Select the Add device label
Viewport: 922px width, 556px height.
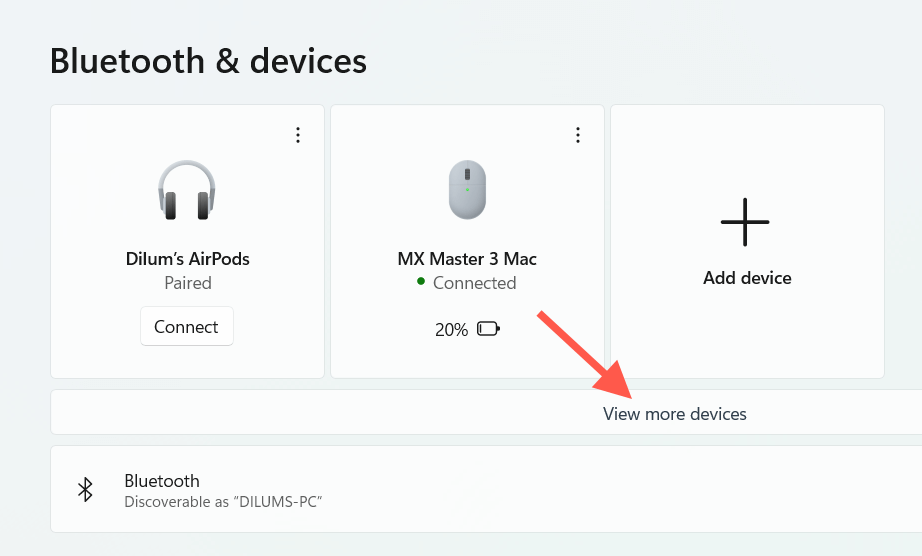pos(747,278)
